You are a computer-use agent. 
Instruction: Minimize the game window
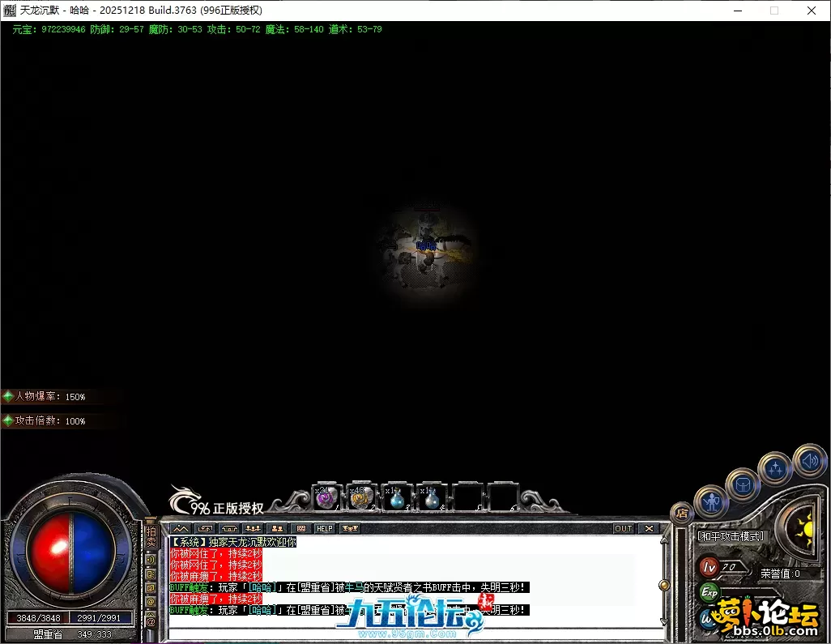[x=737, y=11]
